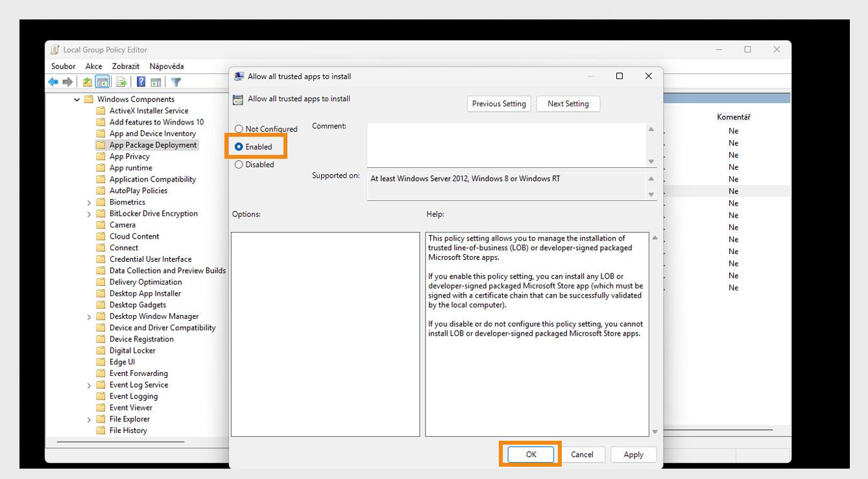Click the BitLocker Drive Encryption folder icon
Image resolution: width=868 pixels, height=479 pixels.
click(x=101, y=213)
